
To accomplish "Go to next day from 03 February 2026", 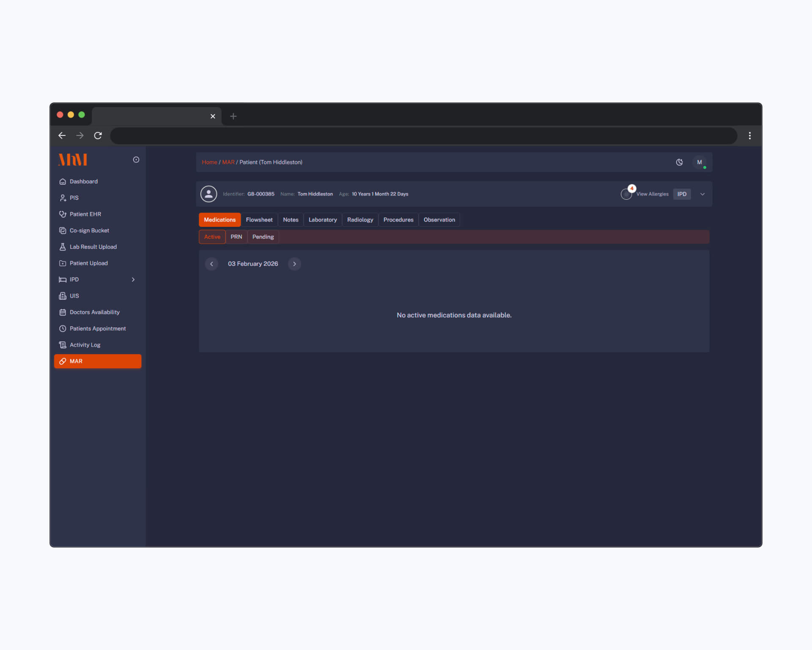I will (x=294, y=264).
